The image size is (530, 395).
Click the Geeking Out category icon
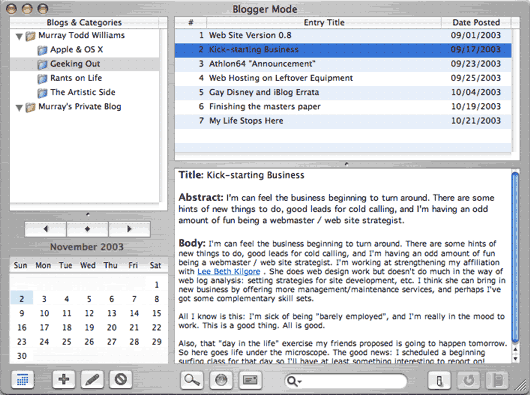pyautogui.click(x=42, y=65)
